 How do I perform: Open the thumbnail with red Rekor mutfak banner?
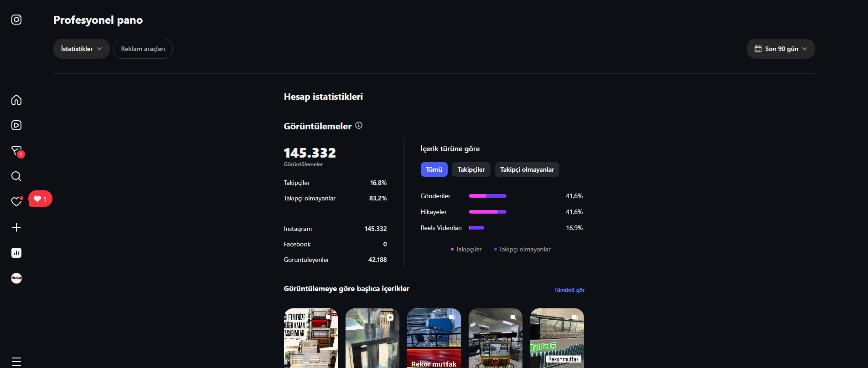point(434,338)
